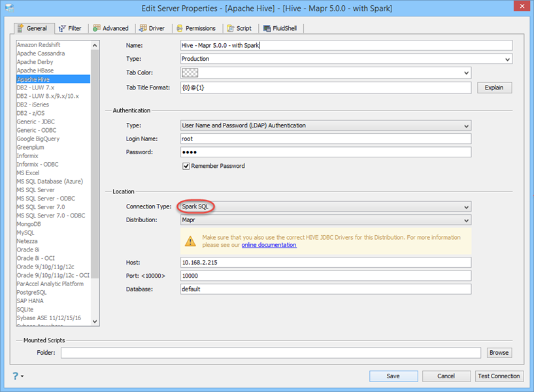The image size is (534, 392).
Task: Switch to the FluidShell tab
Action: pos(280,28)
